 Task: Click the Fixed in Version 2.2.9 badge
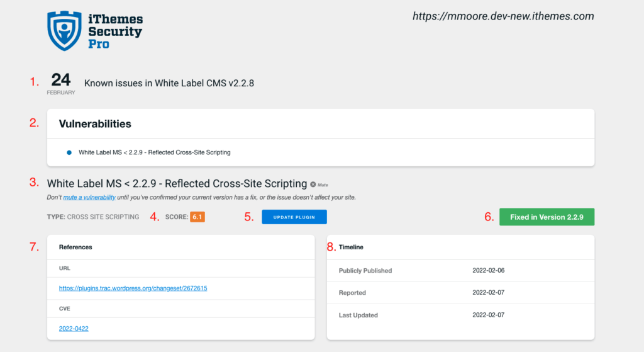coord(547,217)
